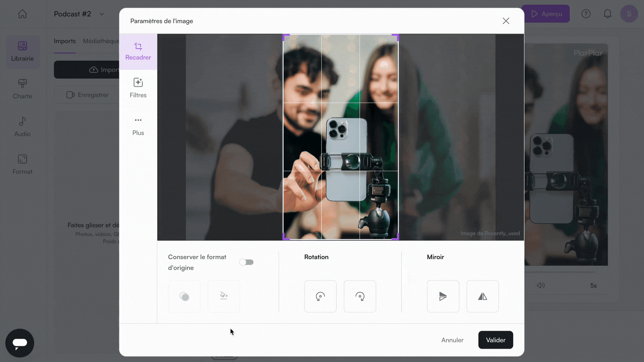Close the Paramètres de l'image dialog
Viewport: 644px width, 362px height.
click(x=506, y=21)
